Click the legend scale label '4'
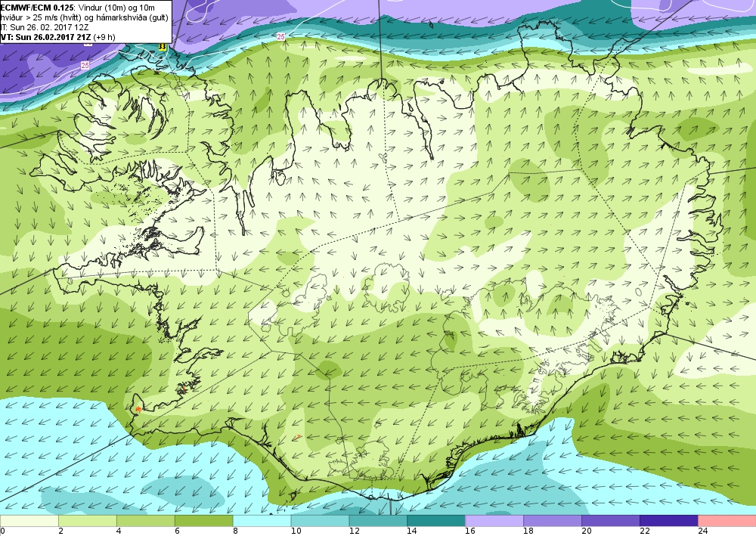 (x=119, y=531)
